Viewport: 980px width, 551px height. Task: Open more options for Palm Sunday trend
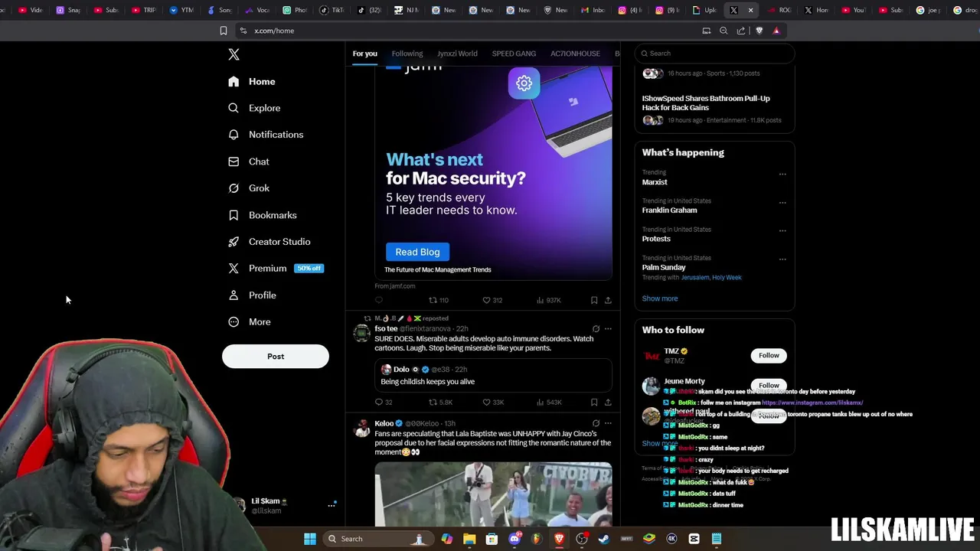tap(782, 259)
